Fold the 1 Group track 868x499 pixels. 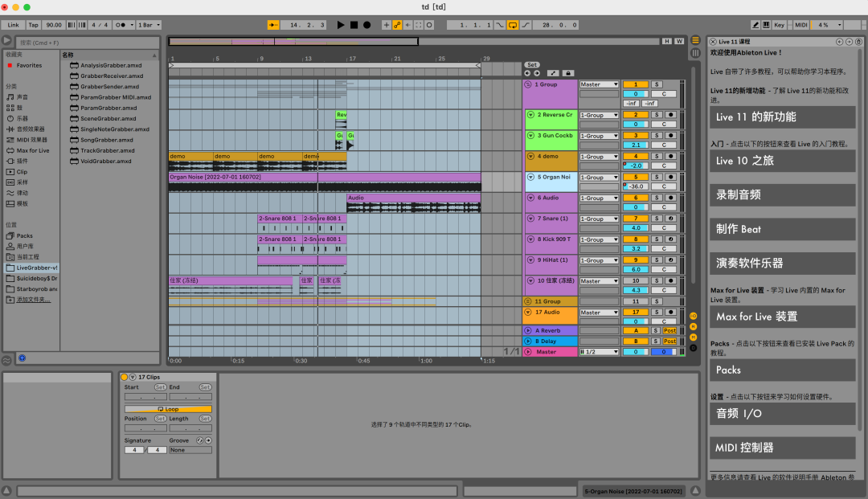[528, 84]
